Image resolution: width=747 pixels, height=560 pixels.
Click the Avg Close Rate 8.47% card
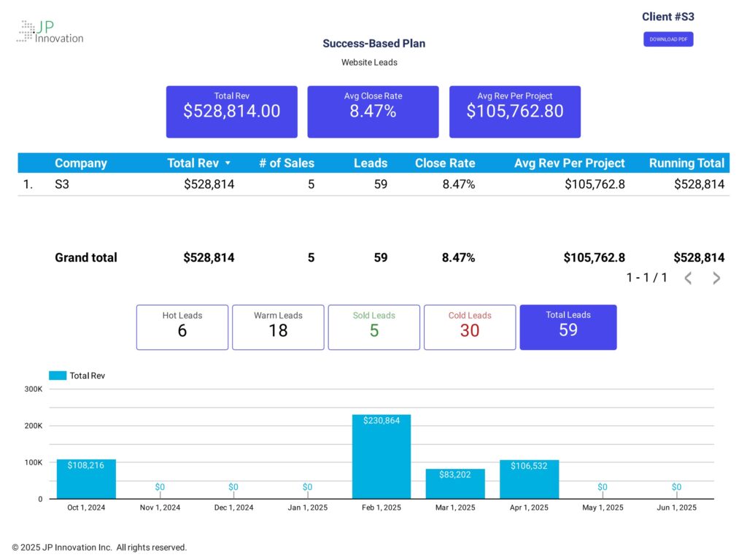pos(373,112)
